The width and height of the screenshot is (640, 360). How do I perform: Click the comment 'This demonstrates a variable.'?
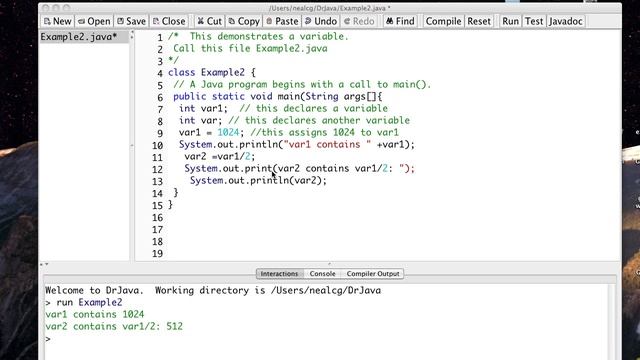[269, 36]
